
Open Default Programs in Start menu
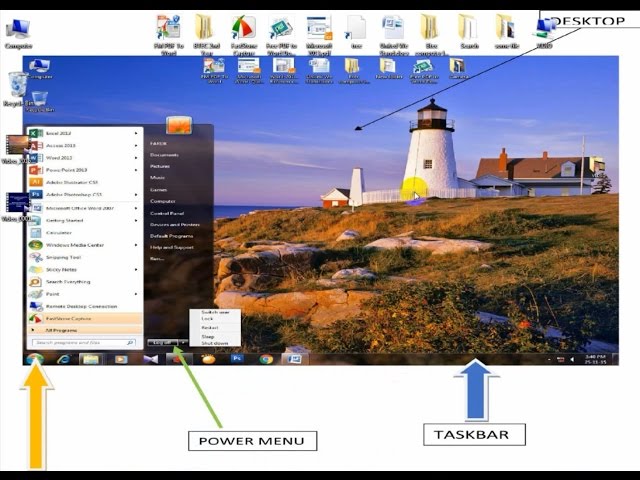[x=171, y=236]
